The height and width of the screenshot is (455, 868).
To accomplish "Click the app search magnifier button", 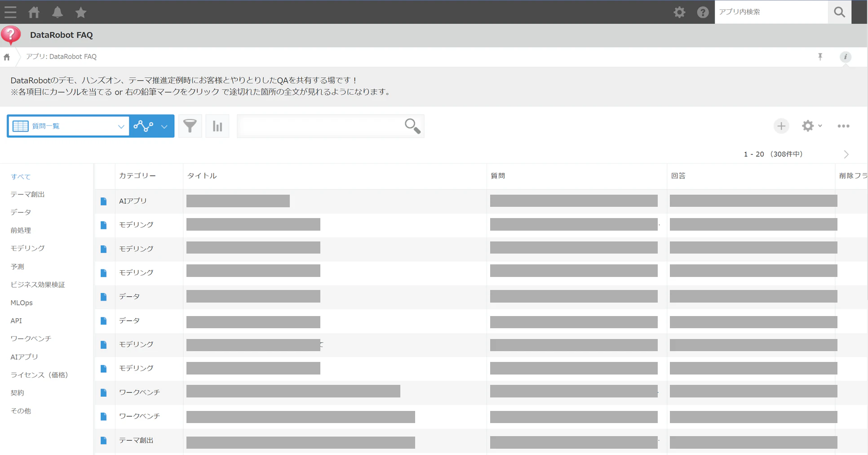I will click(x=839, y=12).
